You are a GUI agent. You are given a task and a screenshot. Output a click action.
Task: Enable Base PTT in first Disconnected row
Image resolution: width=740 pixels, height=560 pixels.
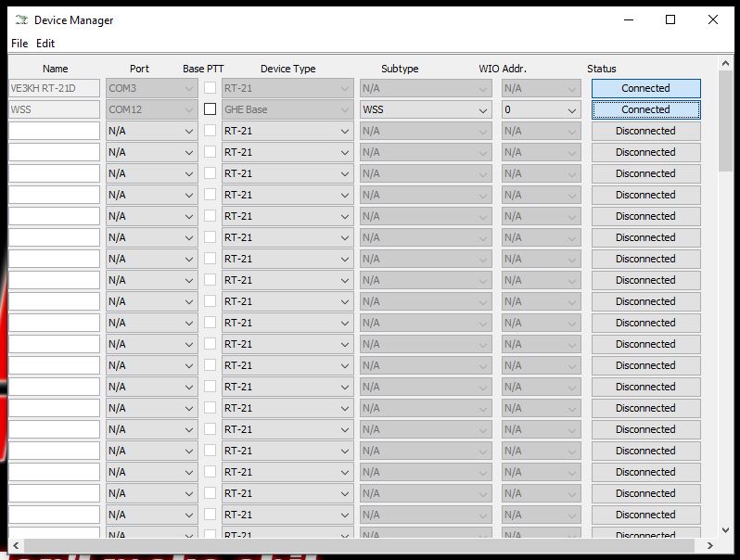click(x=211, y=131)
